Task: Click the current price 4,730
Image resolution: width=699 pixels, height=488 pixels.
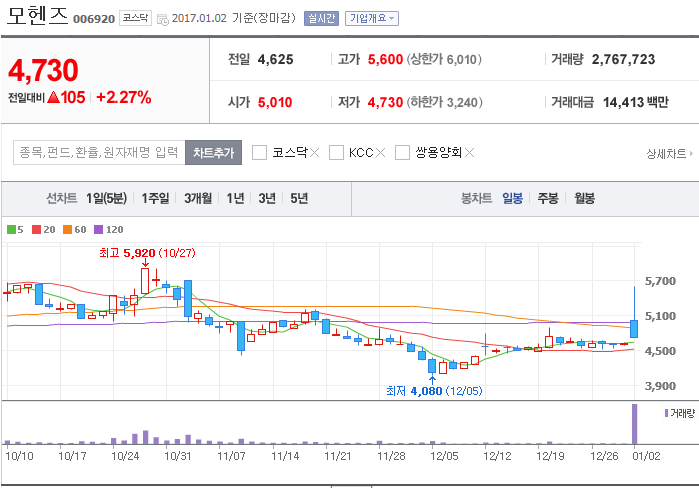Action: pos(43,70)
